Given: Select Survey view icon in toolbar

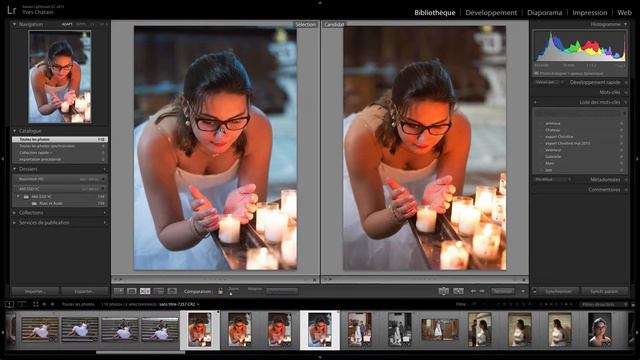Looking at the screenshot, I should click(x=159, y=291).
